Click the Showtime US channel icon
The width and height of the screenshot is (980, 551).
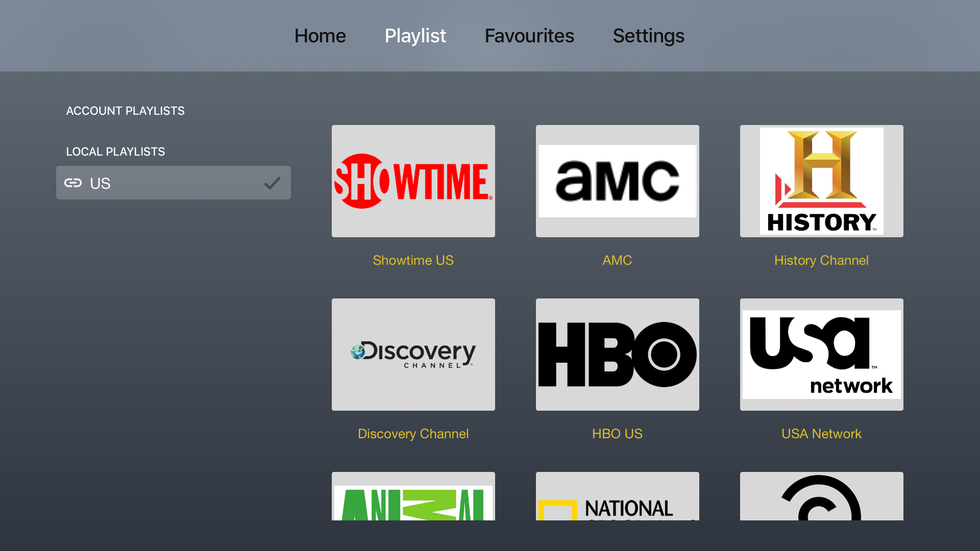412,180
